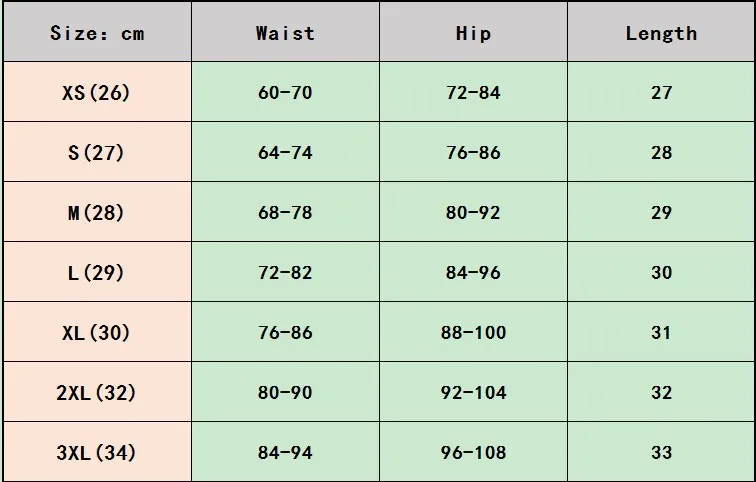Select the hip value 76-86 cell
The width and height of the screenshot is (756, 482).
473,153
